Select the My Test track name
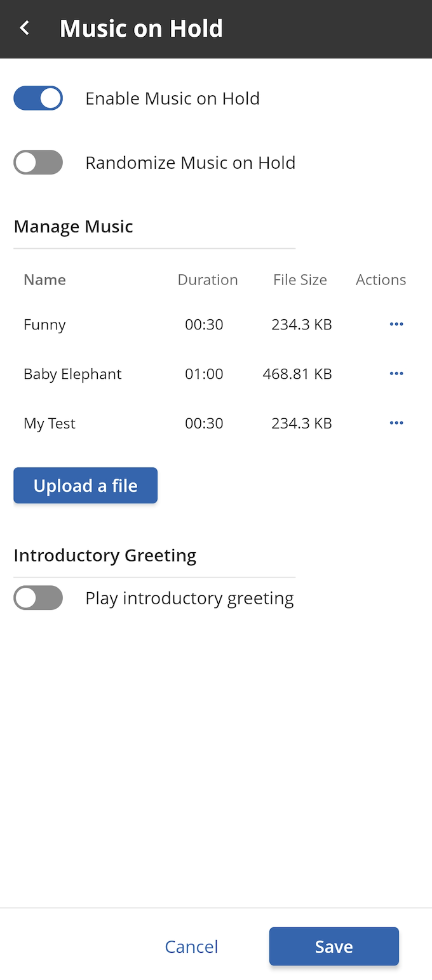Viewport: 432px width, 980px height. tap(50, 423)
